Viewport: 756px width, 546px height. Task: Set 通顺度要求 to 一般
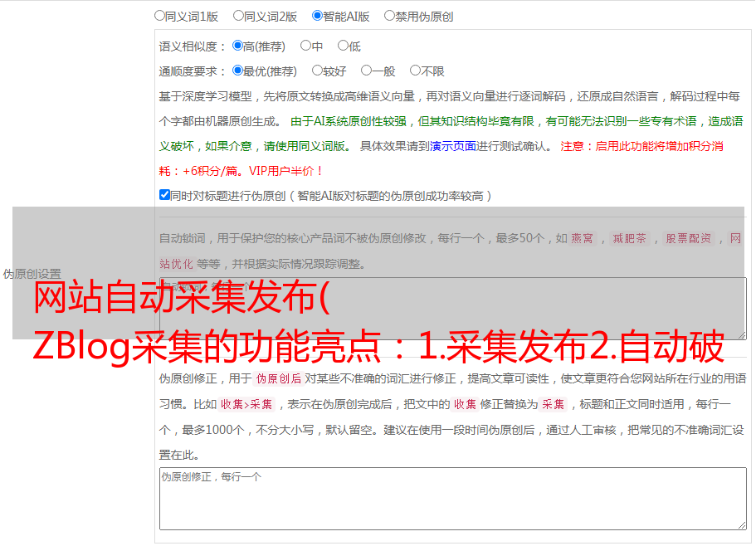367,71
